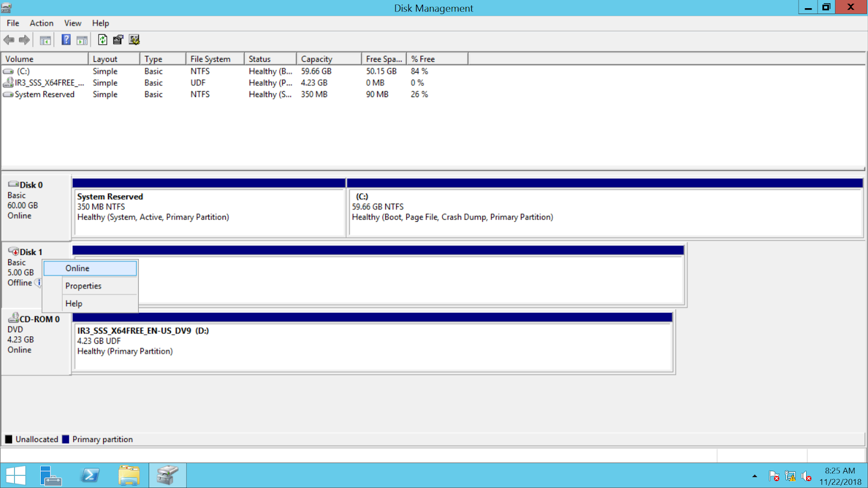Click the Disk 1 offline info icon
Screen dimensions: 868x488
pyautogui.click(x=39, y=282)
